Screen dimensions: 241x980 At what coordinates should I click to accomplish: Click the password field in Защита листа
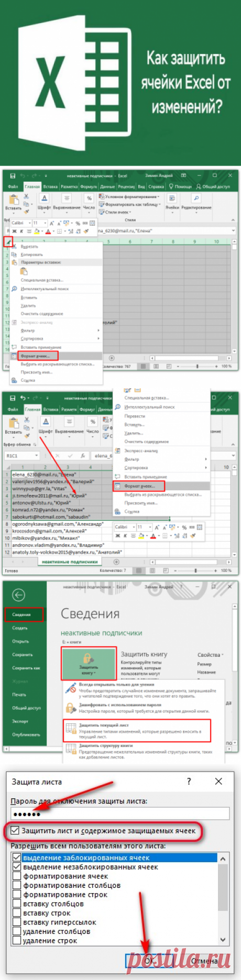120,813
